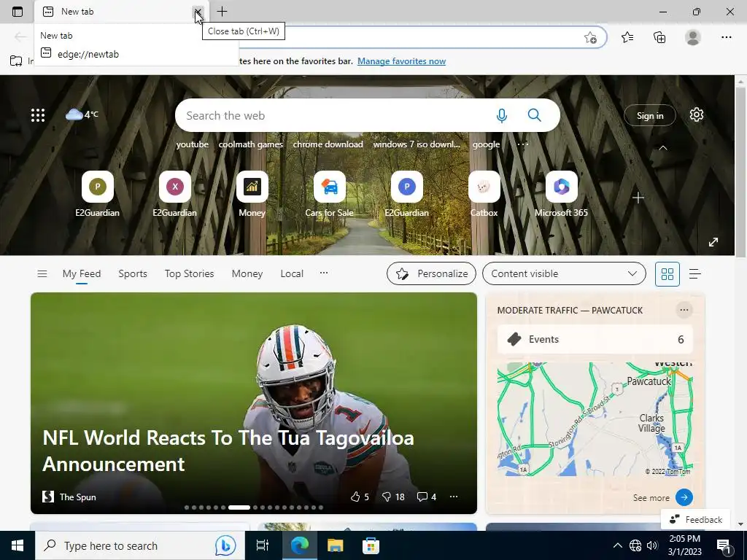Click the taskbar Type here to search box
This screenshot has width=747, height=560.
pyautogui.click(x=139, y=545)
